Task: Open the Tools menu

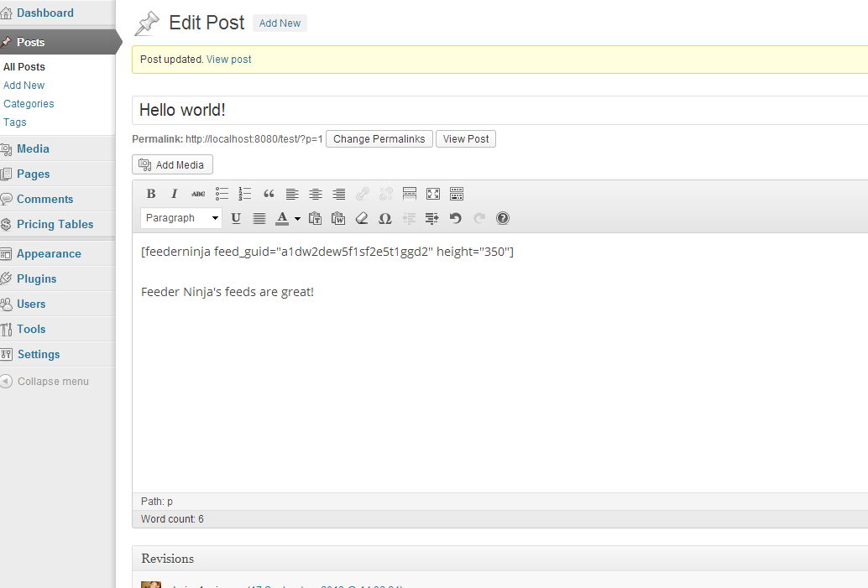Action: pos(58,329)
